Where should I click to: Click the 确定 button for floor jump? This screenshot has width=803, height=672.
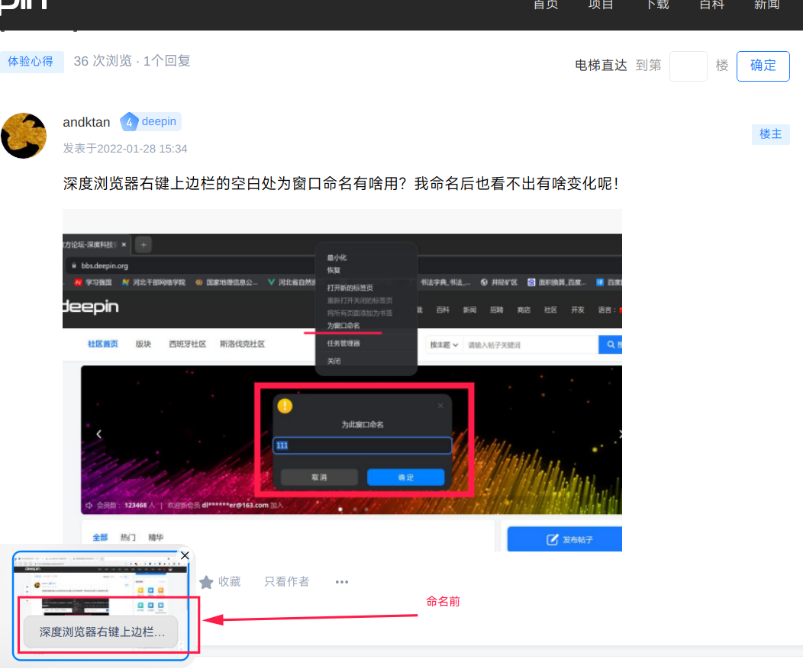click(763, 66)
